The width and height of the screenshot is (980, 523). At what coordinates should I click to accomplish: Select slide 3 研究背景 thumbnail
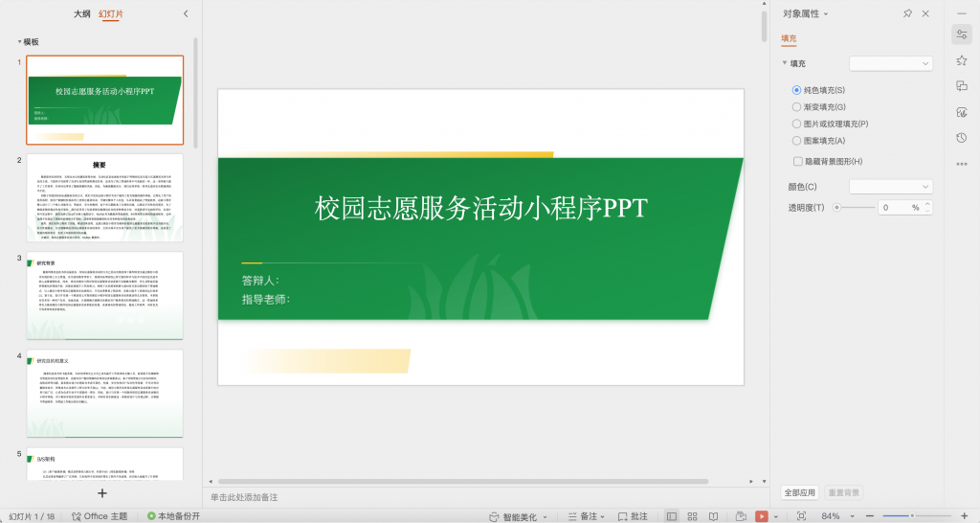click(x=104, y=295)
